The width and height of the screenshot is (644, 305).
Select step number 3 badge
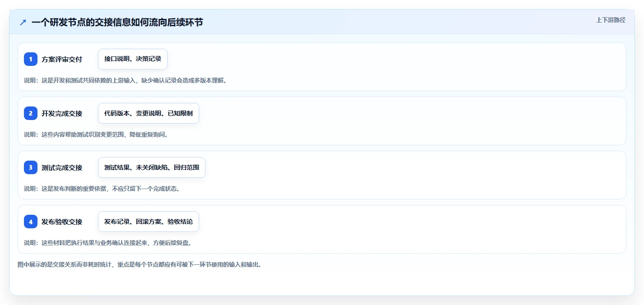coord(31,167)
